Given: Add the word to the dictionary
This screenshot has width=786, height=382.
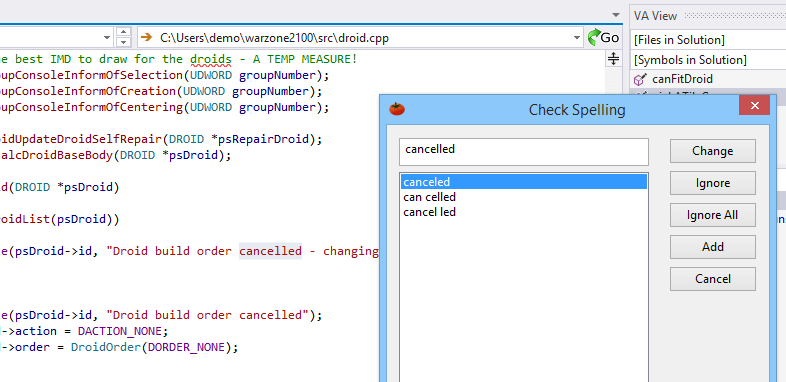Looking at the screenshot, I should [712, 247].
